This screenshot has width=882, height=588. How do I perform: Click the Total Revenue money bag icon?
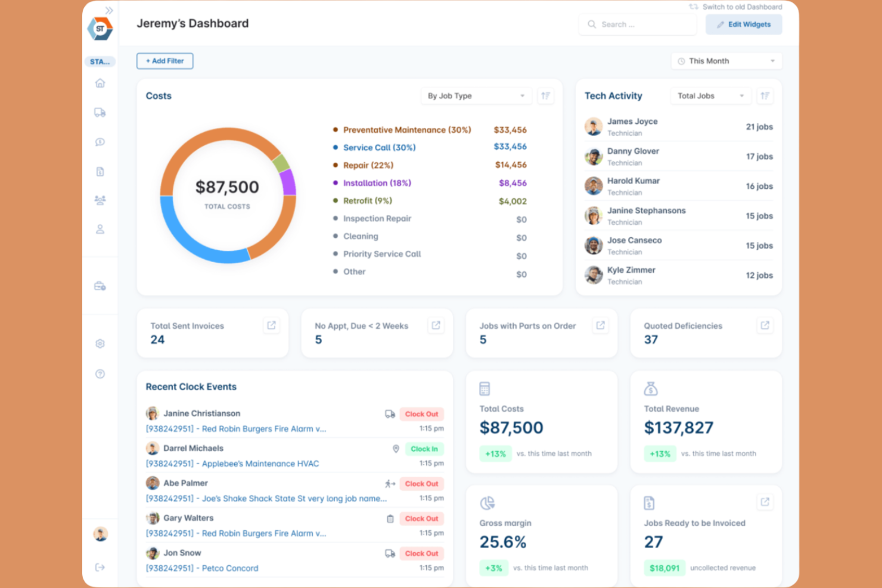[x=651, y=389]
